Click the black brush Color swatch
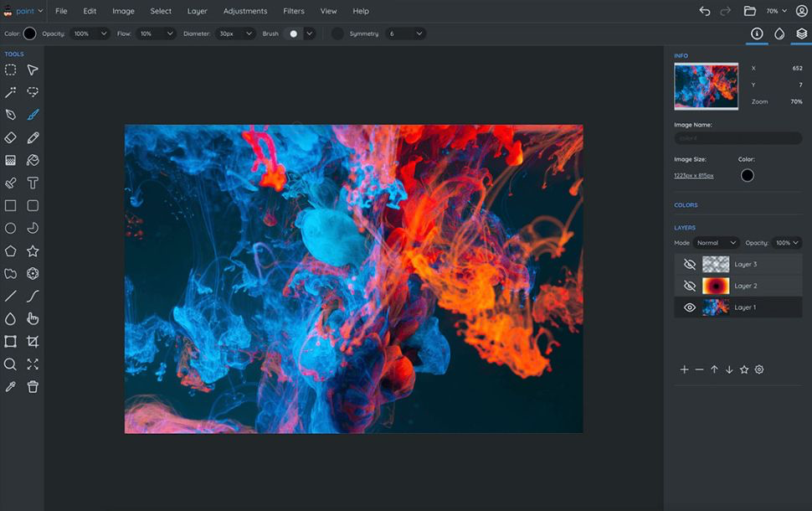The image size is (812, 511). 30,34
